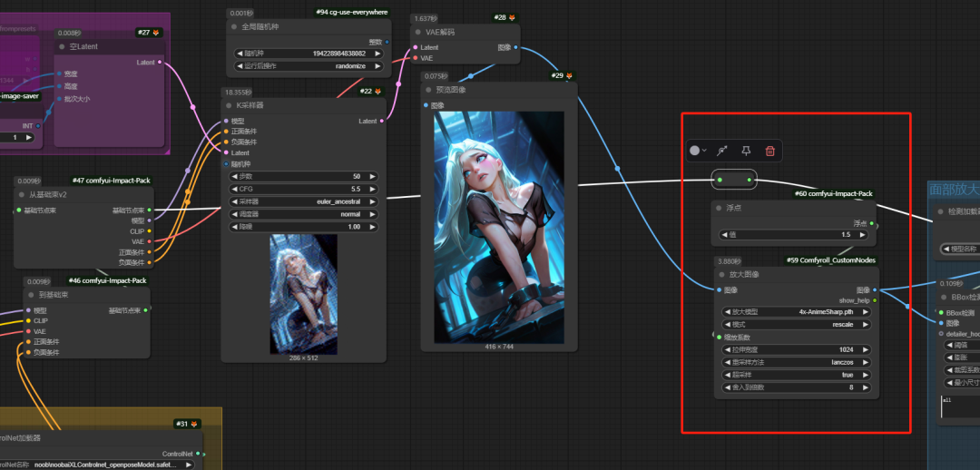Open 调度器 normal dropdown
This screenshot has height=470, width=980.
[x=304, y=214]
